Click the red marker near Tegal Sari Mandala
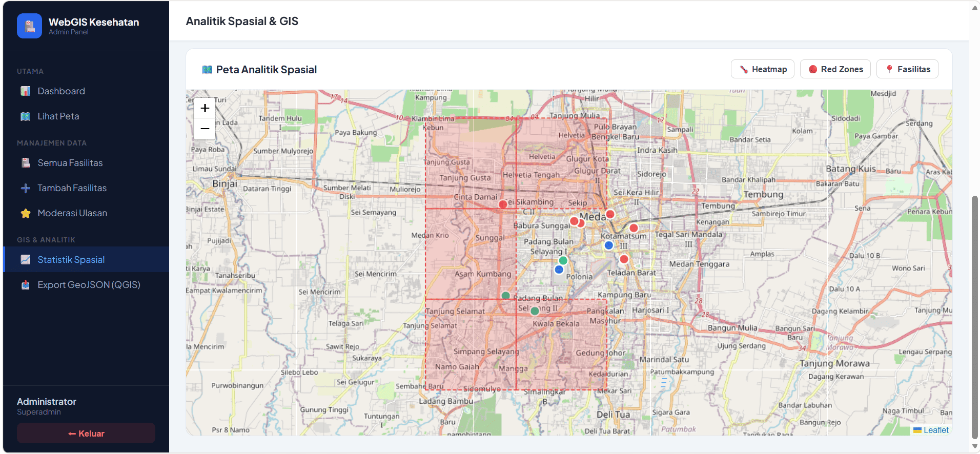 click(634, 228)
